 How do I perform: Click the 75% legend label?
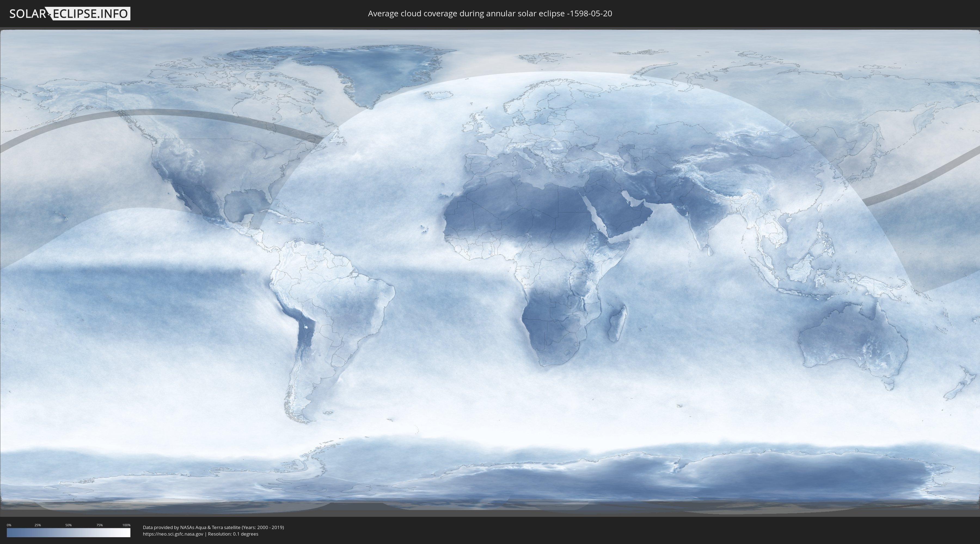pos(99,525)
